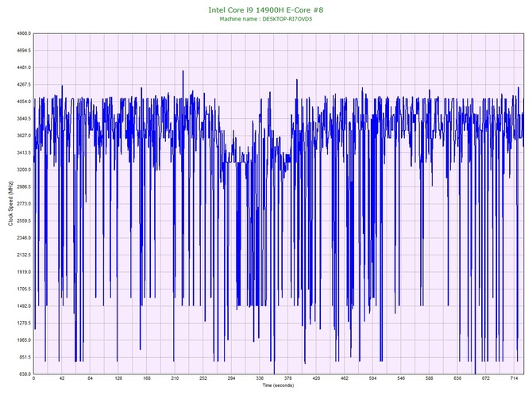Select the 630 seconds tick label
Viewport: 532px width, 399px height.
click(x=457, y=378)
